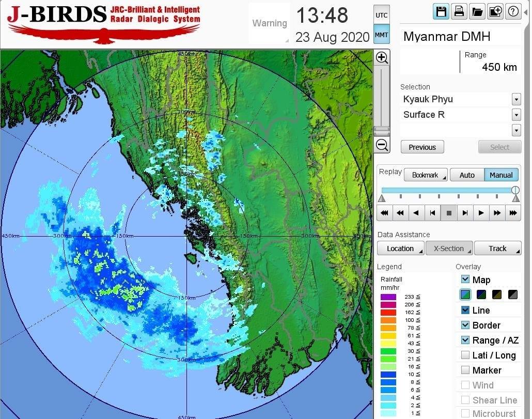Screen dimensions: 532x419
Task: Open the Bookmark dropdown in Replay
Action: click(426, 175)
